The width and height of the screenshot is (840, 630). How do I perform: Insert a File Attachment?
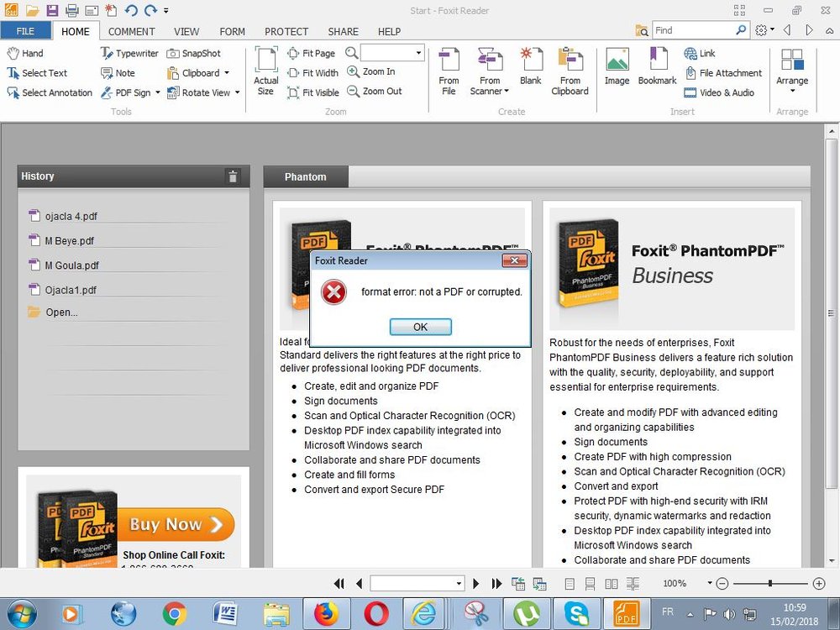click(722, 72)
